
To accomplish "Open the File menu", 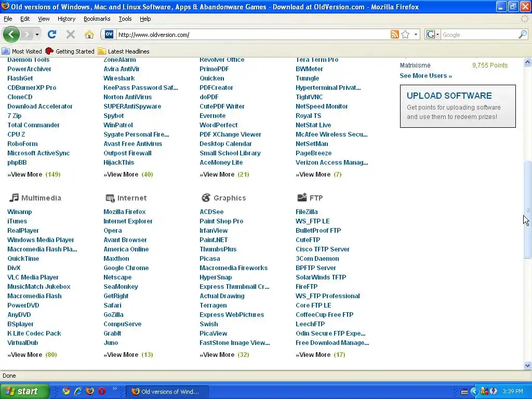I will coord(8,19).
